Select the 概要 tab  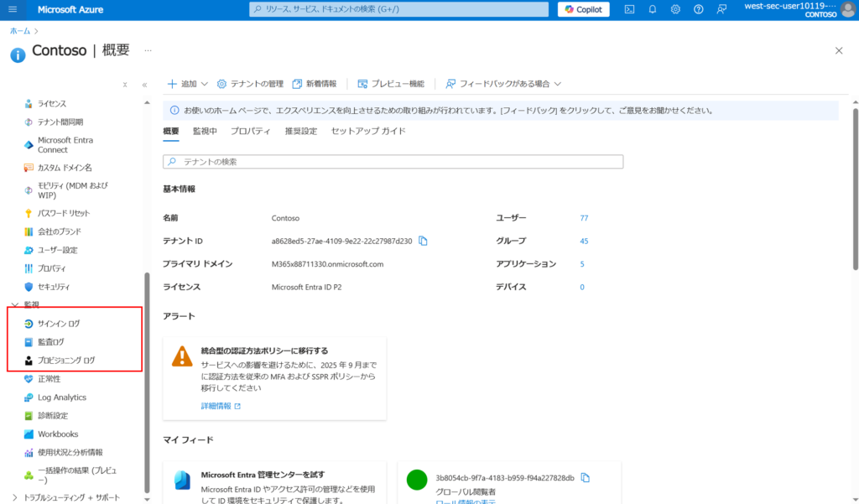tap(171, 131)
